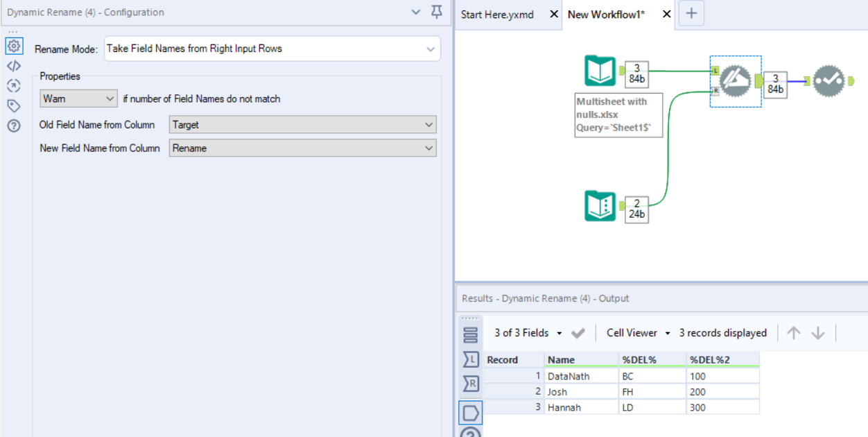
Task: Select the Dynamic Rename tool on canvas
Action: coord(735,80)
